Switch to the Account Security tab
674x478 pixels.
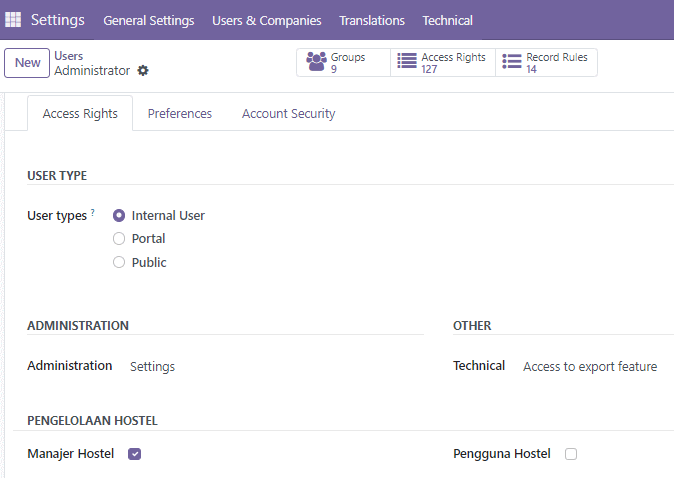coord(288,113)
